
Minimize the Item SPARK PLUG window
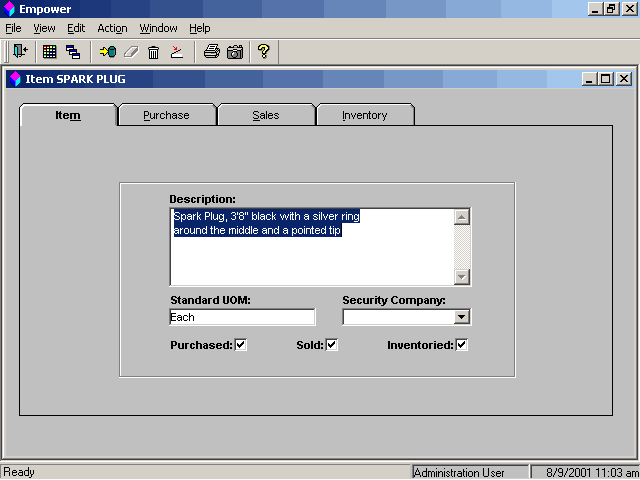pos(589,79)
